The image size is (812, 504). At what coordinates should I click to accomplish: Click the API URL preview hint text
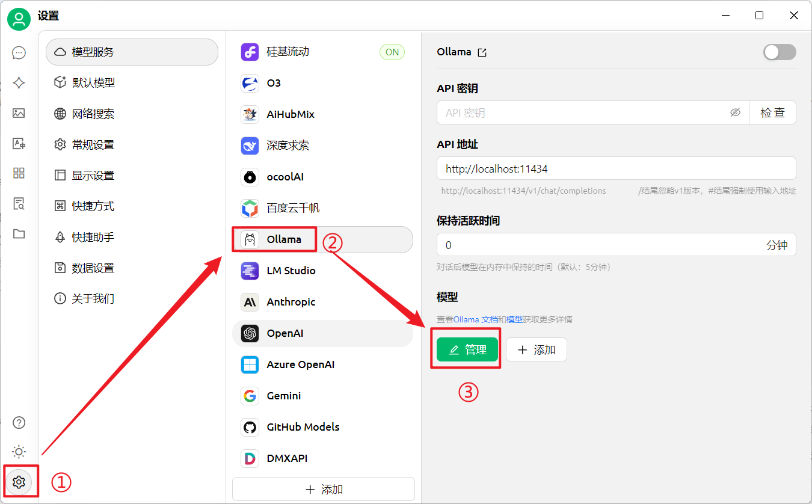523,191
